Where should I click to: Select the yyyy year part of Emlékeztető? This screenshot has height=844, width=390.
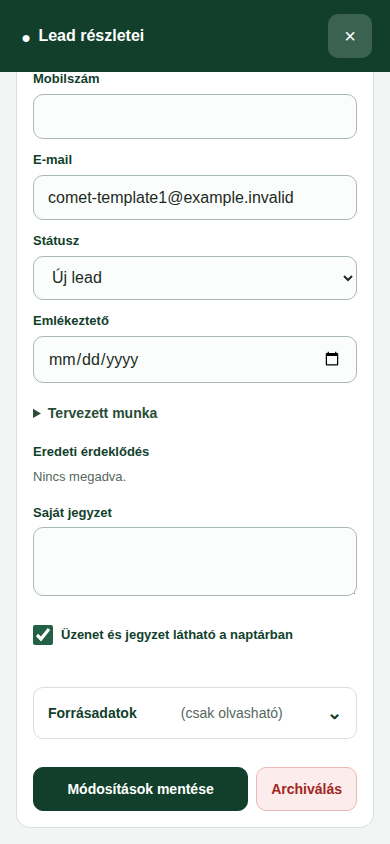tap(122, 359)
